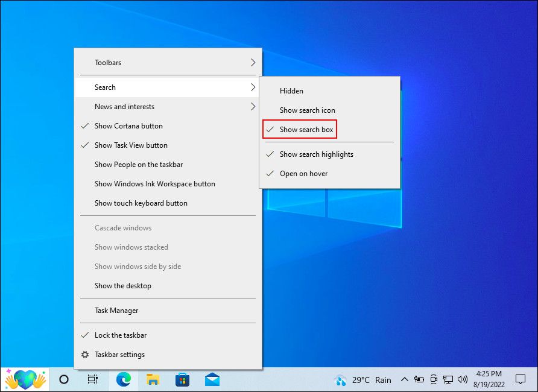Open the network status icon
Image resolution: width=538 pixels, height=392 pixels.
click(448, 379)
